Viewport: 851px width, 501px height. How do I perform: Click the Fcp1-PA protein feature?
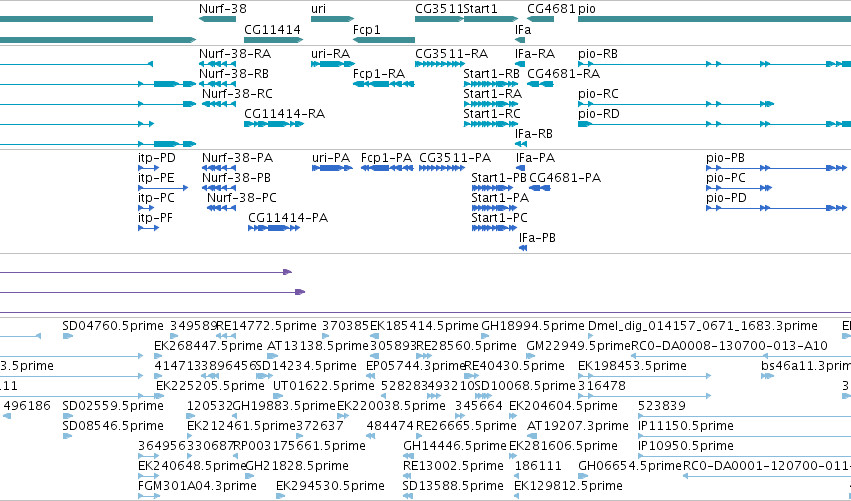pyautogui.click(x=388, y=168)
